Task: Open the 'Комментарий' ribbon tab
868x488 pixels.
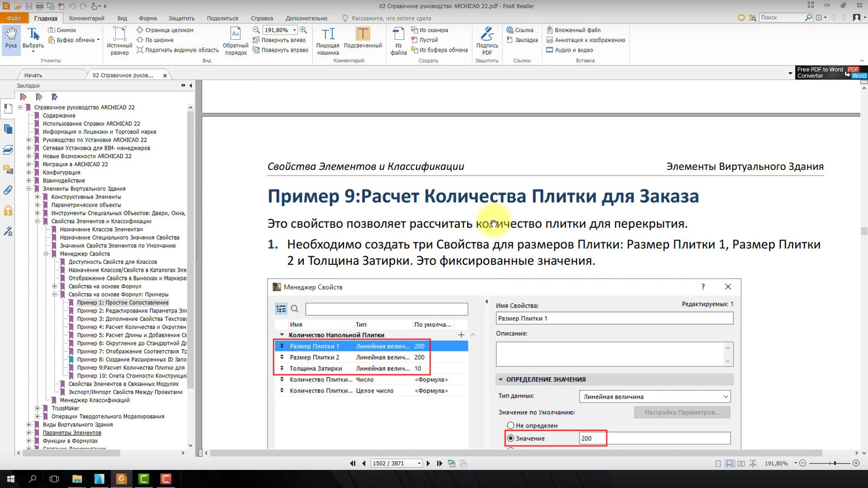Action: (87, 18)
